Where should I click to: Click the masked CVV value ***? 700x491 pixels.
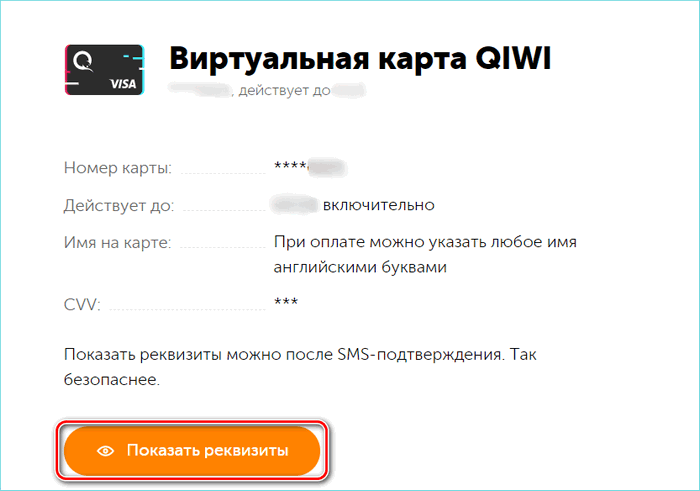click(286, 302)
